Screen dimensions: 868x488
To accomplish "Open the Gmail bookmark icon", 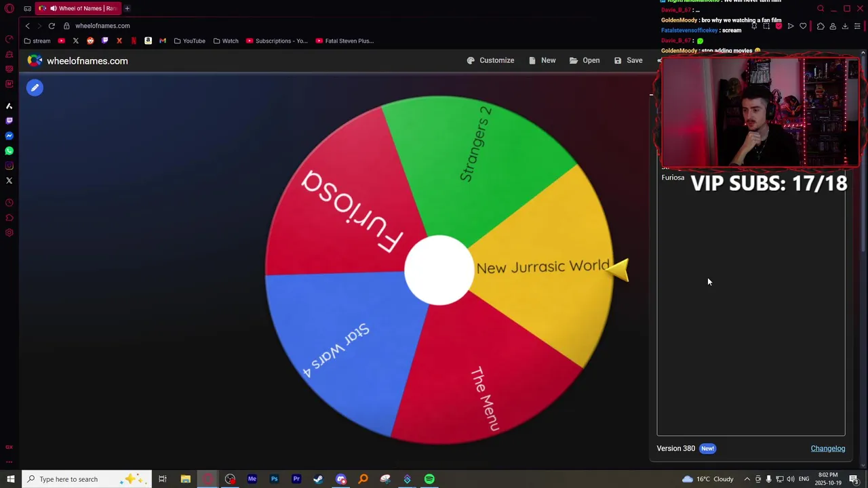I will pyautogui.click(x=163, y=41).
